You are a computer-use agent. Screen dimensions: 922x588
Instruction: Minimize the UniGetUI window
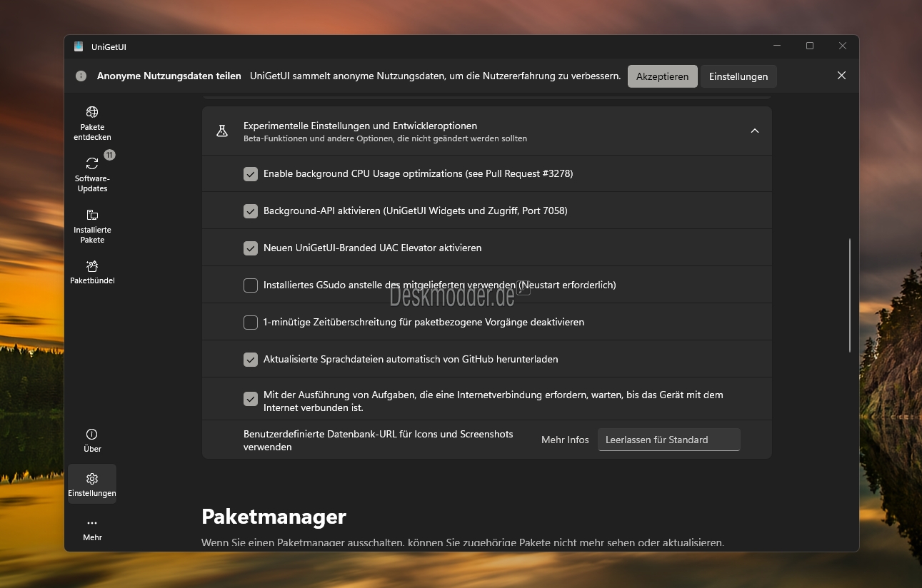click(777, 46)
